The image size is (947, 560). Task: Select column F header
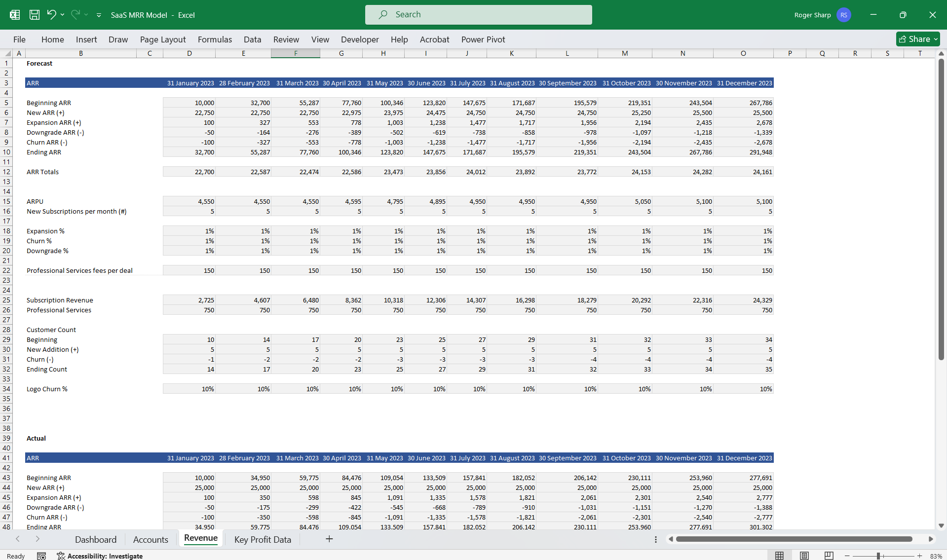[296, 53]
